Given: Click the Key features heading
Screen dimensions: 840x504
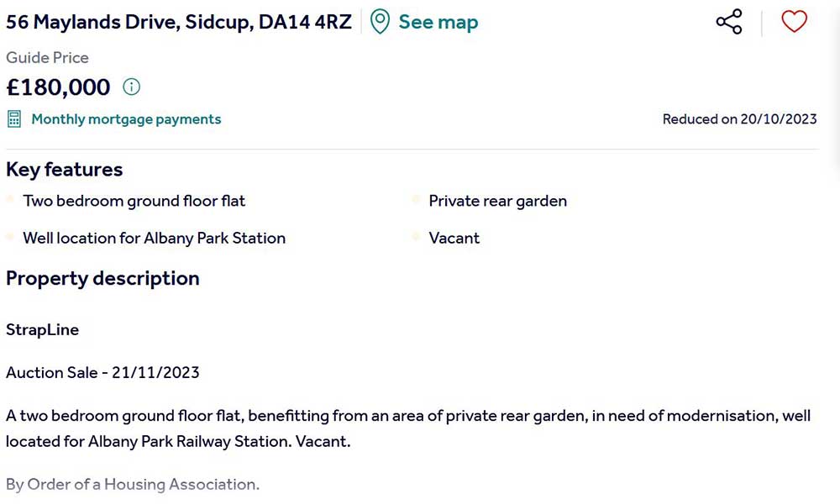Looking at the screenshot, I should pos(64,169).
